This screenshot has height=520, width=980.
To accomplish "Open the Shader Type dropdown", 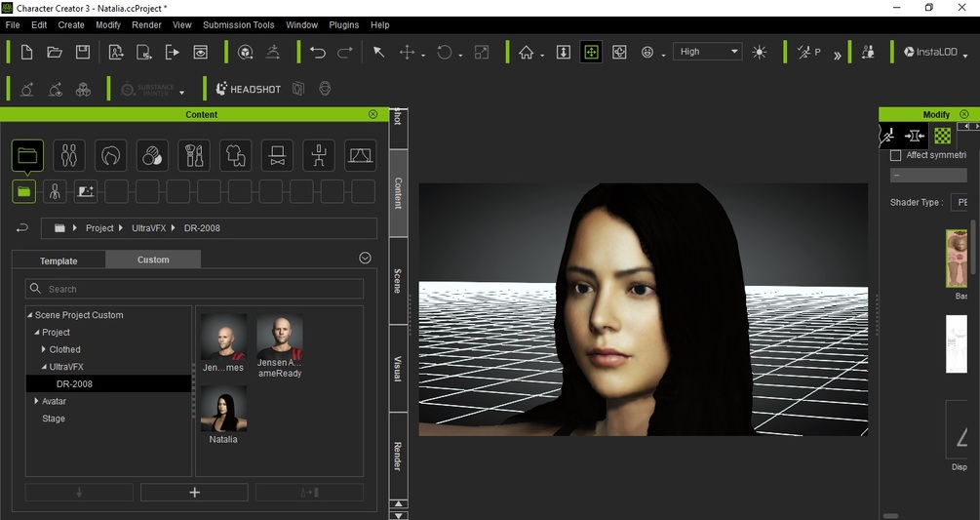I will click(x=959, y=203).
